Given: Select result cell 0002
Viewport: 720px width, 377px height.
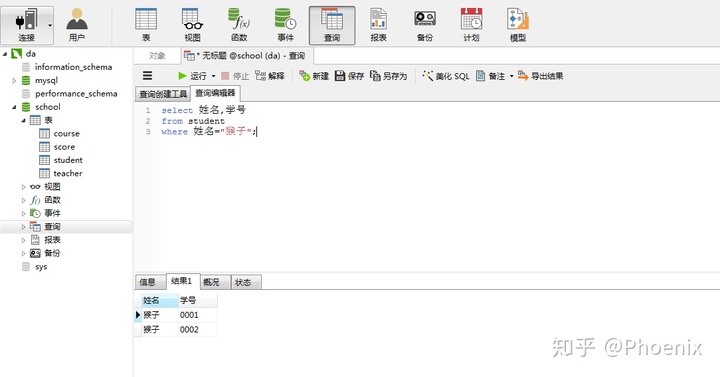Looking at the screenshot, I should pos(197,330).
